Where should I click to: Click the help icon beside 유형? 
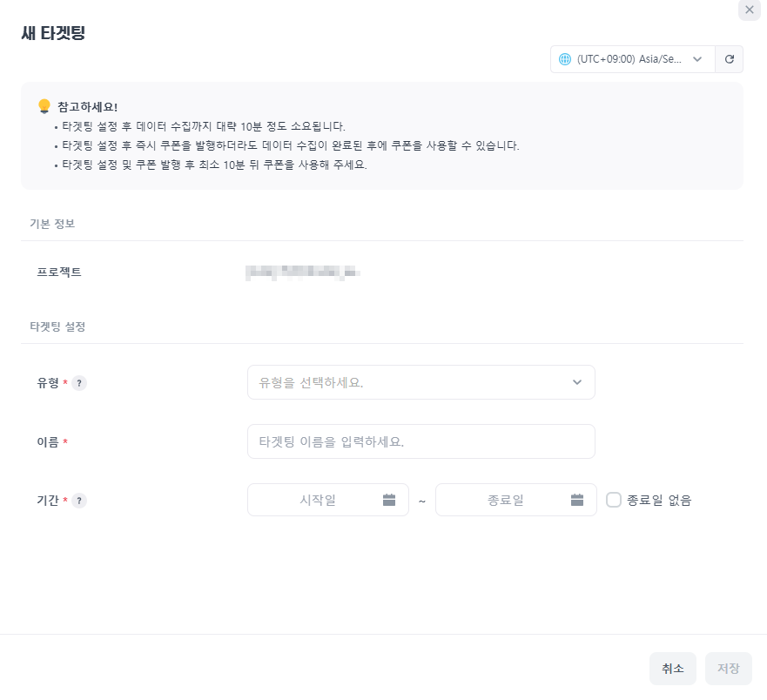[x=79, y=383]
